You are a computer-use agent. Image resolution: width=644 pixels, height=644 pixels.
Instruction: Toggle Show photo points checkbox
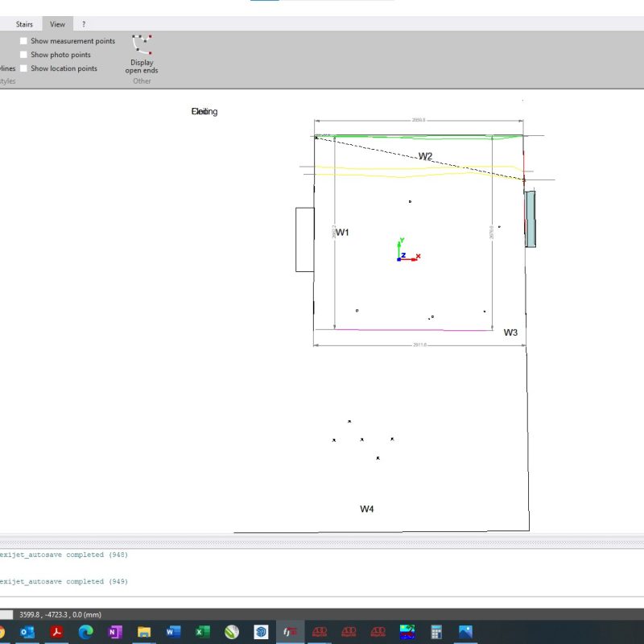[x=24, y=55]
